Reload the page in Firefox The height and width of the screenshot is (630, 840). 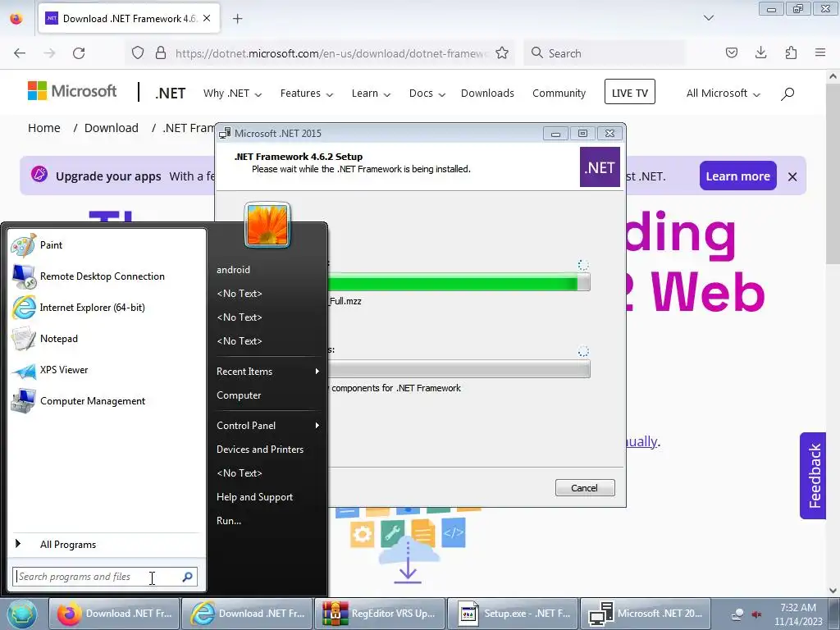(79, 53)
